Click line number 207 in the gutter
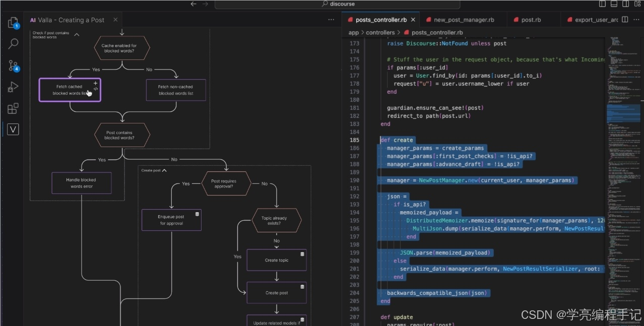 pyautogui.click(x=354, y=317)
